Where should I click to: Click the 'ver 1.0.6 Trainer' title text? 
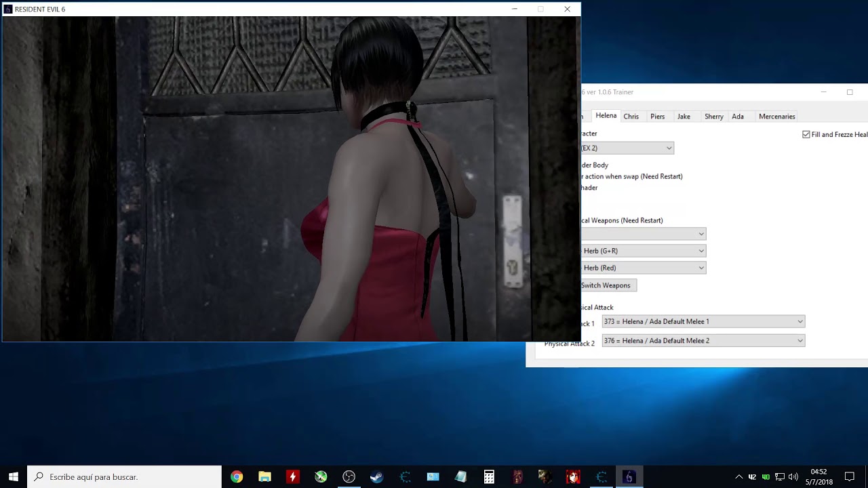point(610,92)
